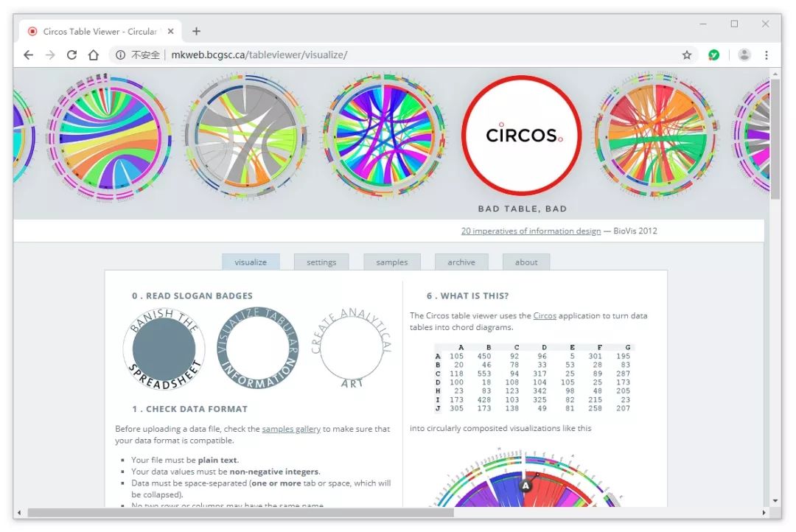Close the Circos Table Viewer tab
This screenshot has width=796, height=532.
[x=170, y=32]
